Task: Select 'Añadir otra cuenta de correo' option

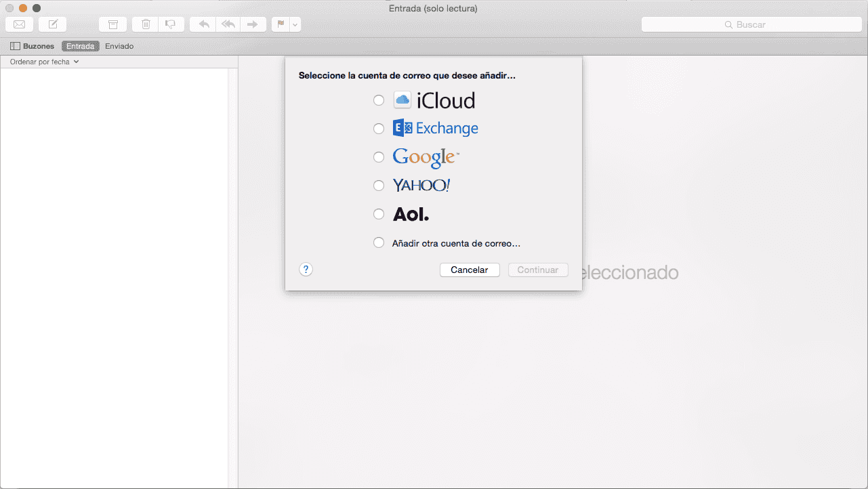Action: tap(379, 242)
